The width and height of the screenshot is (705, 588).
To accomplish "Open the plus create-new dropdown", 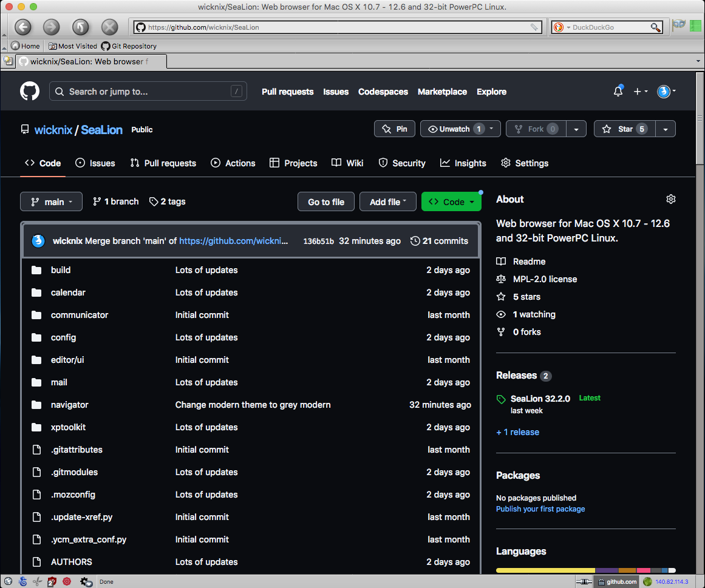I will 640,91.
